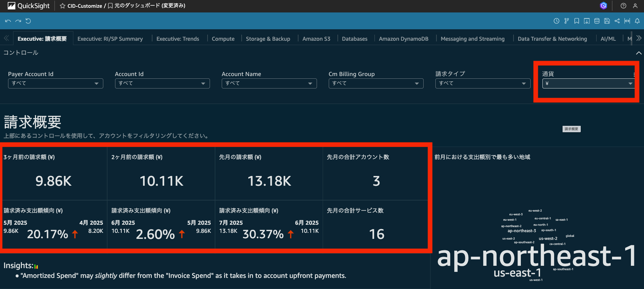Screen dimensions: 644x289
Task: Click the 9.86K 3ヶ月前の請求額 value
Action: (x=53, y=181)
